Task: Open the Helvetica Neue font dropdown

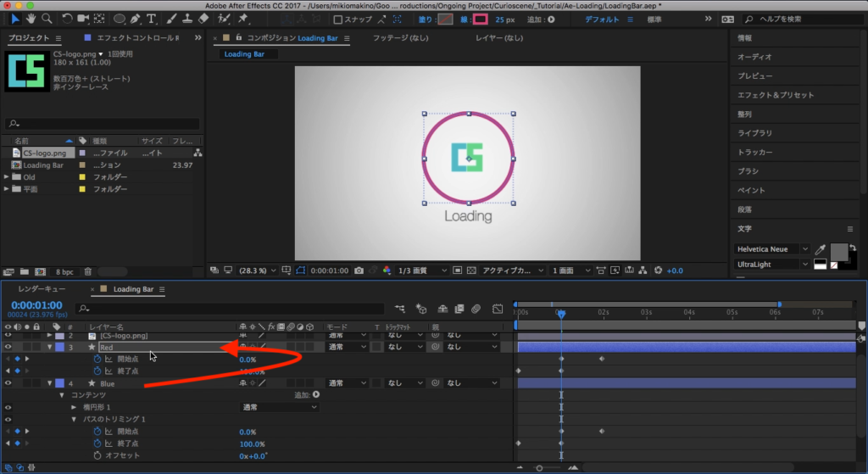Action: point(768,249)
